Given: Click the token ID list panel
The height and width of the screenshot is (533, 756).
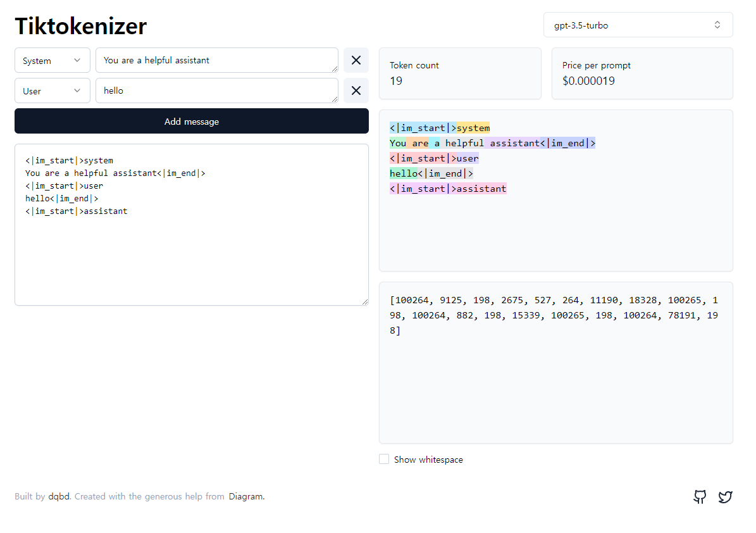Looking at the screenshot, I should pos(555,380).
